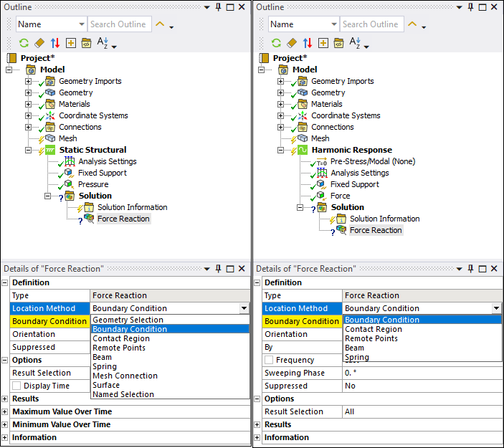Choose Geometry Selection from the location list
The width and height of the screenshot is (504, 448).
(128, 320)
